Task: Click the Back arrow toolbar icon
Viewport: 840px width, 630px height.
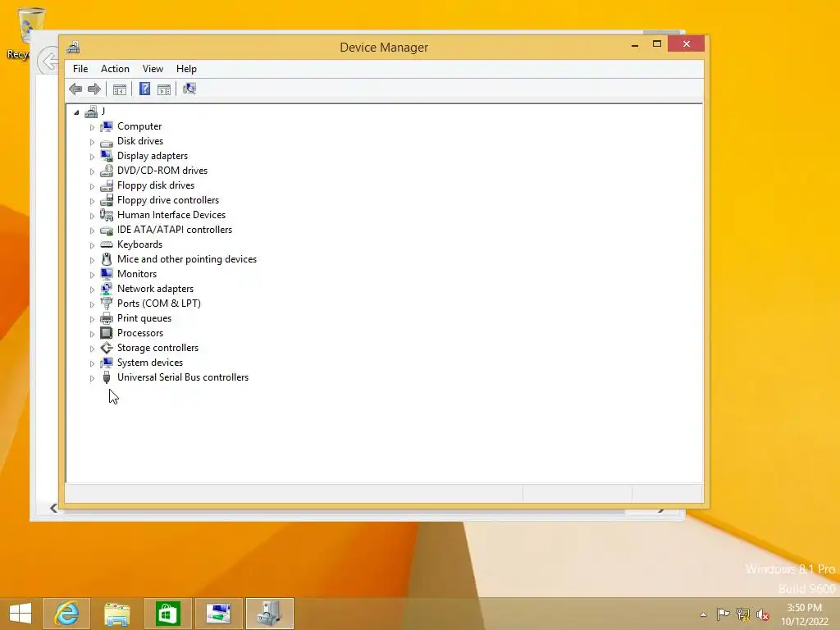Action: (x=75, y=89)
